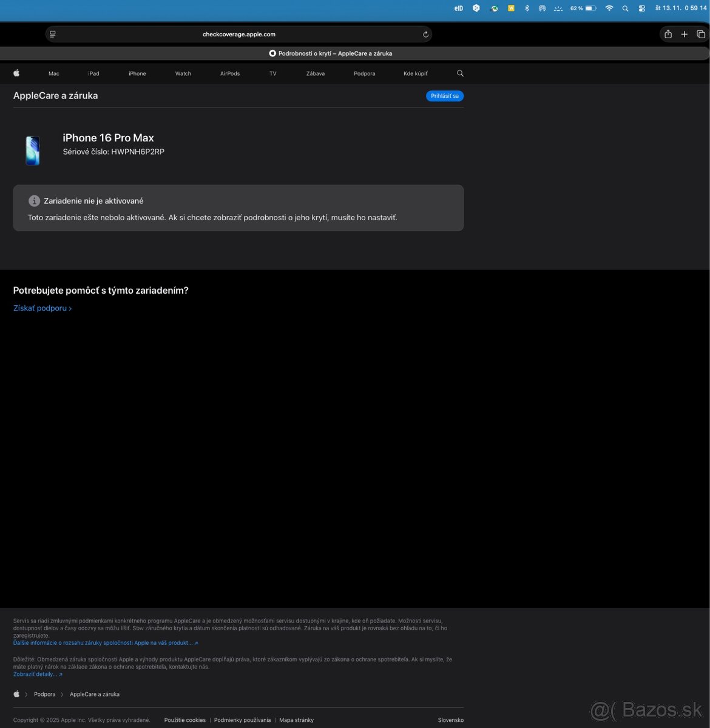Open the Mac menu item
The width and height of the screenshot is (710, 728).
click(x=54, y=73)
